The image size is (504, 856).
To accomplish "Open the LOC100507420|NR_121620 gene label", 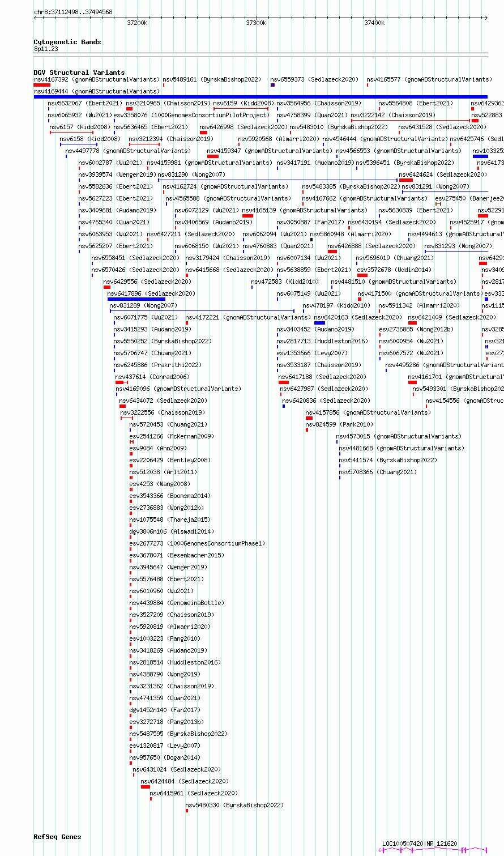I will [x=420, y=844].
